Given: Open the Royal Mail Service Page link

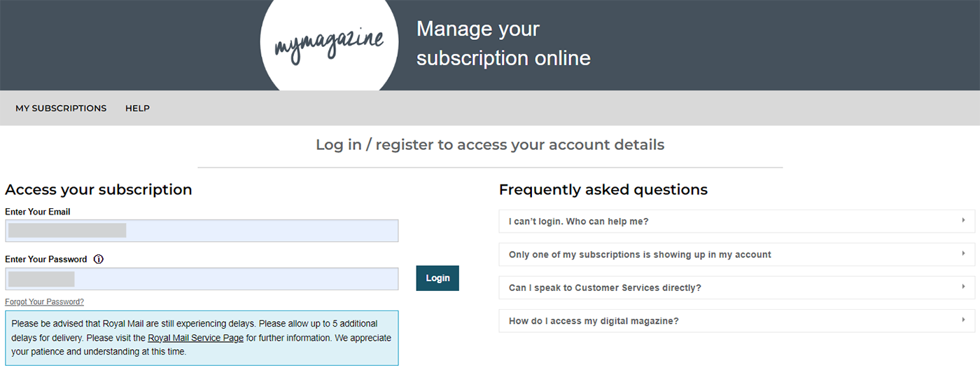Looking at the screenshot, I should (196, 338).
